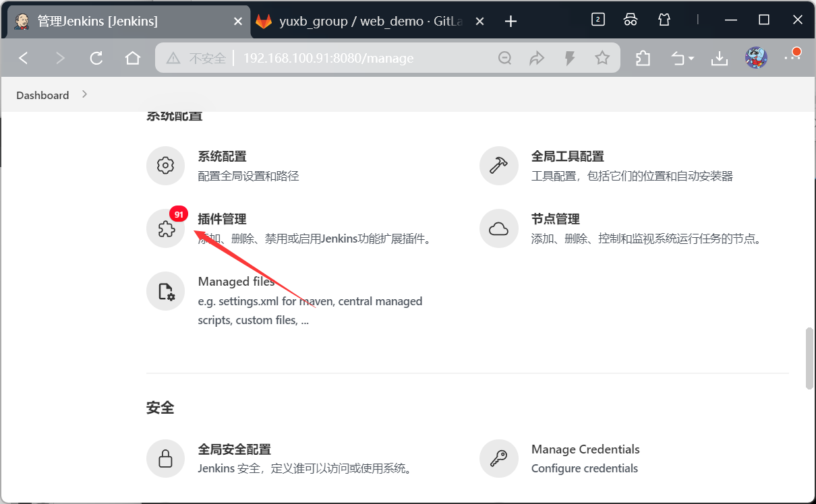
Task: Open Managed files document icon
Action: (x=165, y=291)
